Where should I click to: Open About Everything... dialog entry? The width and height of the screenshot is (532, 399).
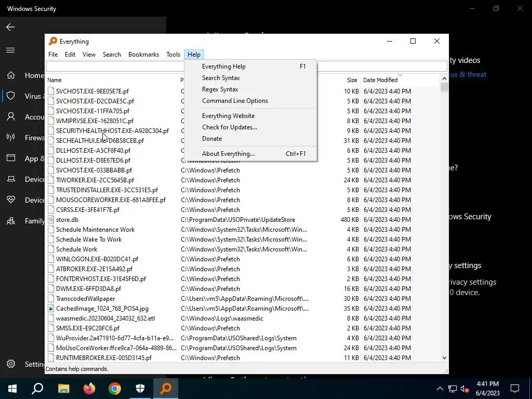pos(251,154)
